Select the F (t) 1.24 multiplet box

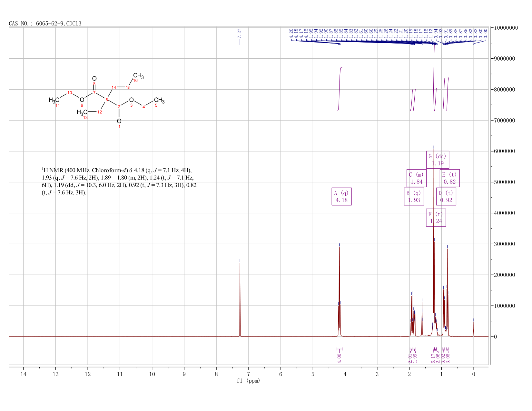[436, 218]
